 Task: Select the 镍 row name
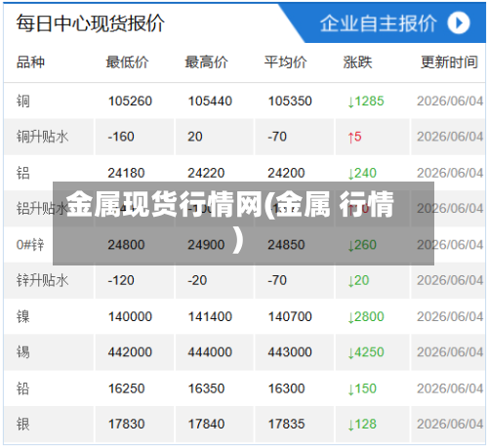point(23,316)
